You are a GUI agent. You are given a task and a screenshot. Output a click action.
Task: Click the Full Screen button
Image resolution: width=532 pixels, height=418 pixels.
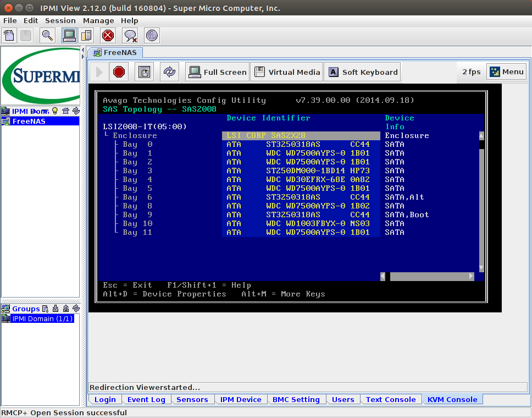click(x=218, y=72)
